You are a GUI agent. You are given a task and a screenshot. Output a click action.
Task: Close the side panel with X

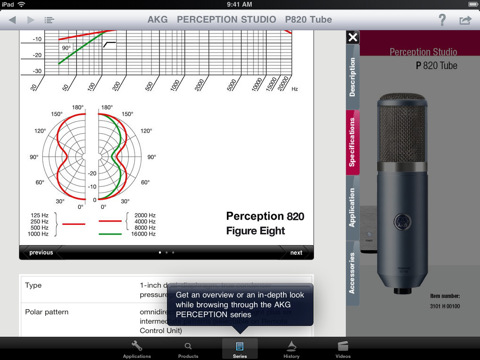353,37
